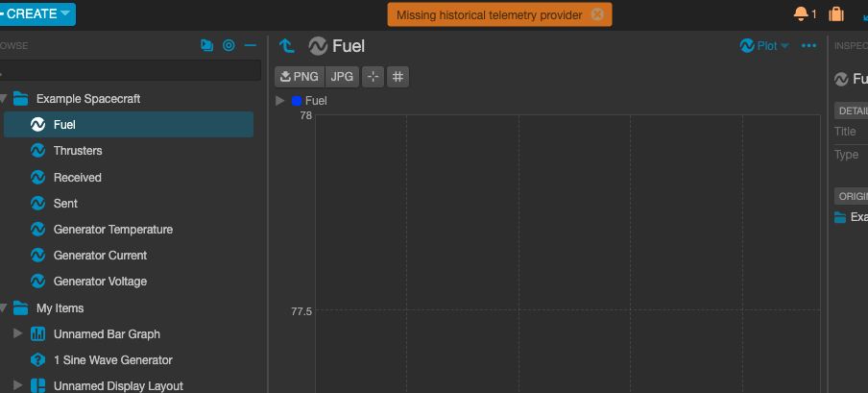Expand the plot legend

pos(280,100)
